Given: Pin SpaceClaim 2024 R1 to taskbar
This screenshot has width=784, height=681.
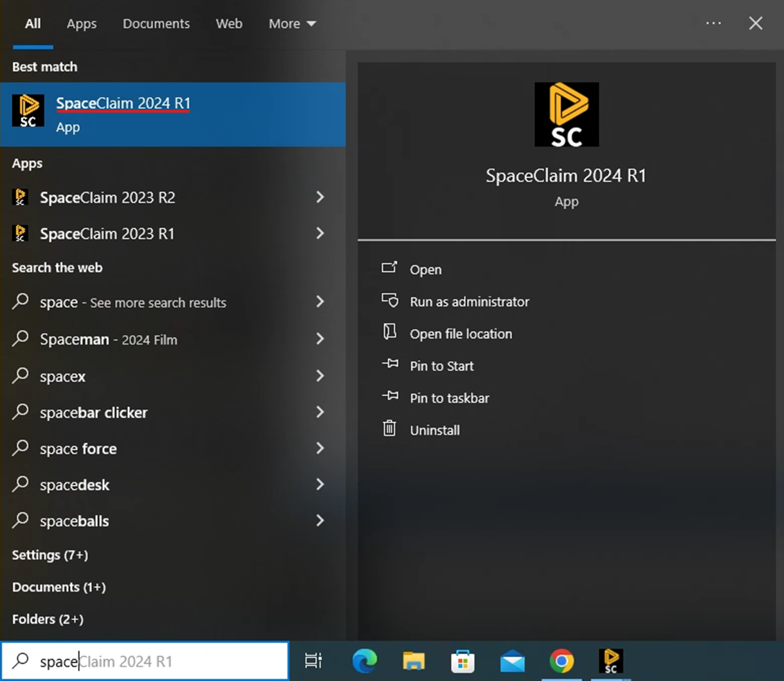Looking at the screenshot, I should [x=450, y=397].
